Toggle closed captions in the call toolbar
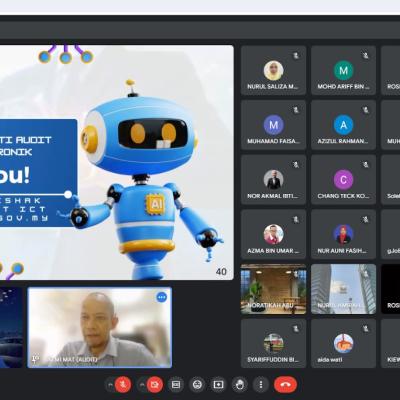Viewport: 400px width, 400px height. point(176,385)
